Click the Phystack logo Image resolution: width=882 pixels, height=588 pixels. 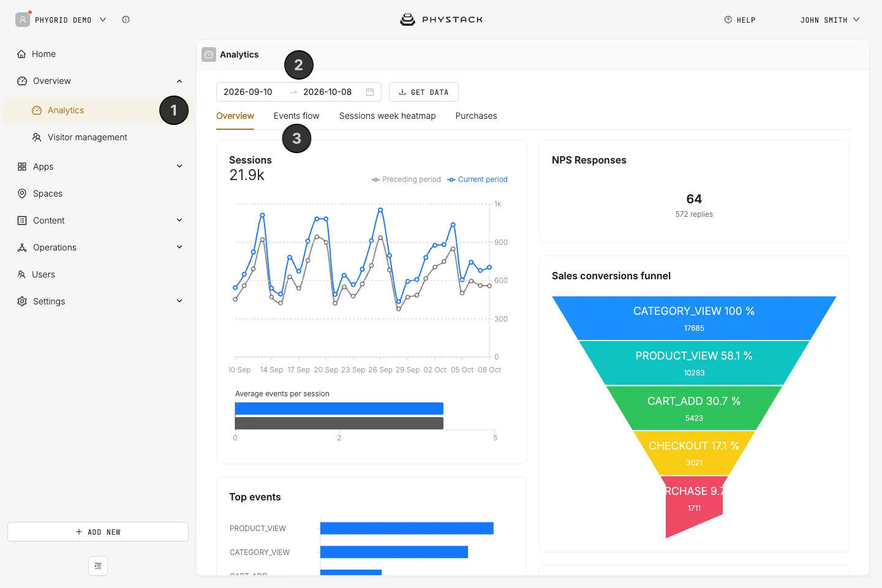(x=441, y=20)
